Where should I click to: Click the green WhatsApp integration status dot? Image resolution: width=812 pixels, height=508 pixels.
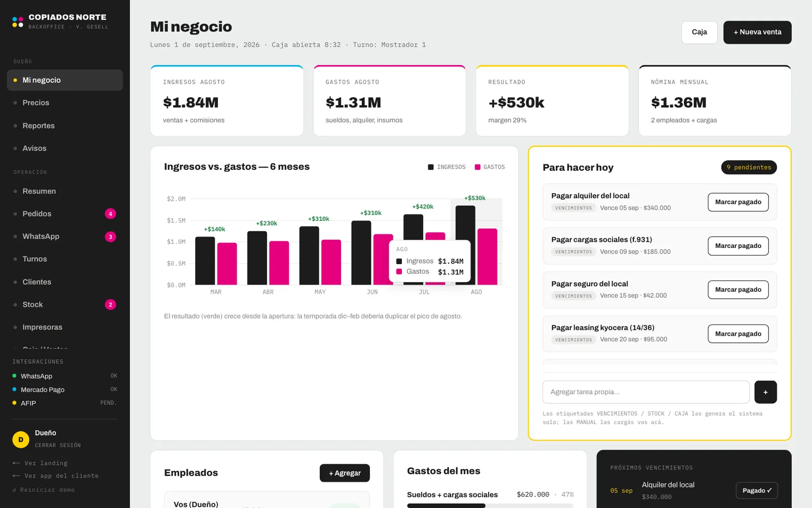point(14,376)
